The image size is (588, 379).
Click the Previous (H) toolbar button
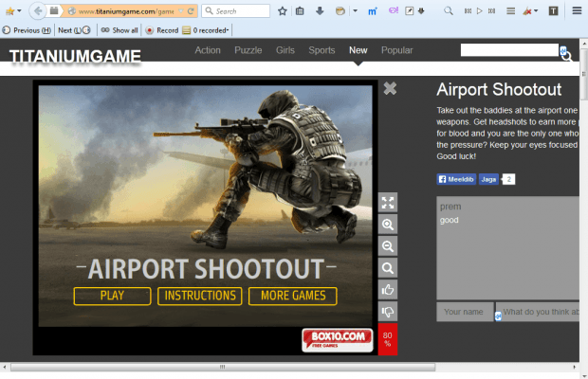[x=27, y=30]
